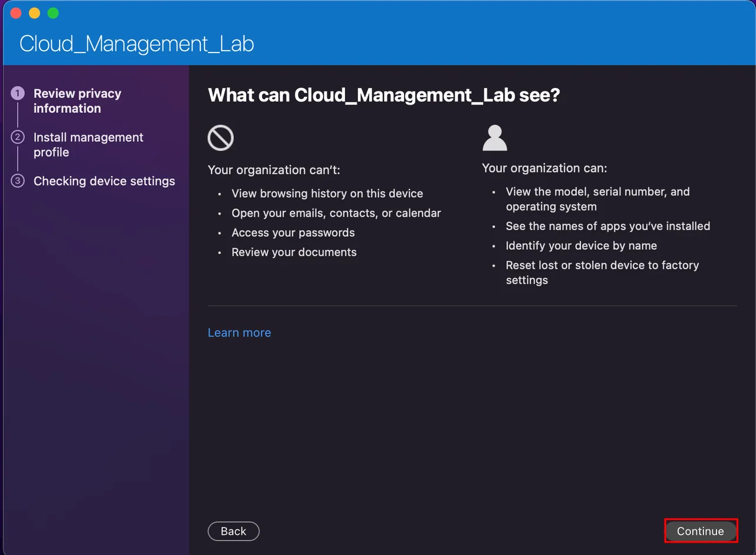This screenshot has width=756, height=555.
Task: Click View browsing history on this device
Action: point(327,194)
